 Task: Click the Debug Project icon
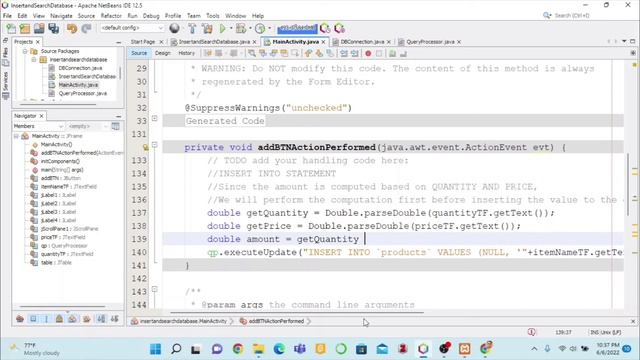[241, 29]
